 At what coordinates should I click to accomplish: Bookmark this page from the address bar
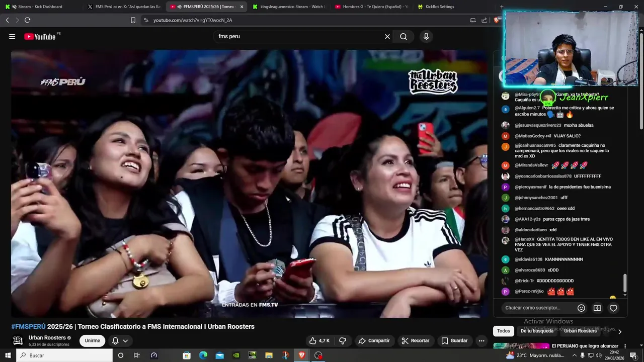133,20
